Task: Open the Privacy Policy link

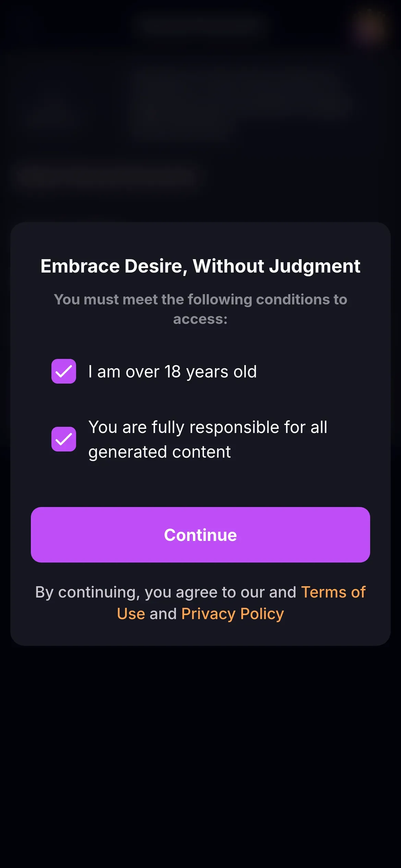Action: (233, 614)
